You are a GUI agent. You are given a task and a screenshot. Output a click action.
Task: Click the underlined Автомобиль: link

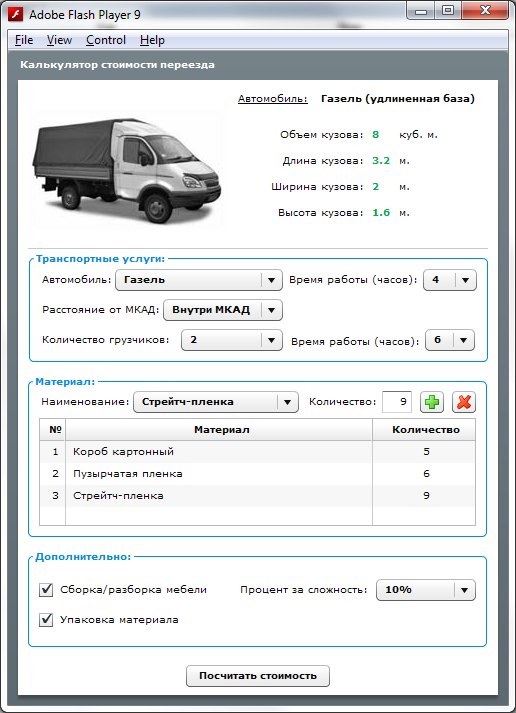[273, 99]
